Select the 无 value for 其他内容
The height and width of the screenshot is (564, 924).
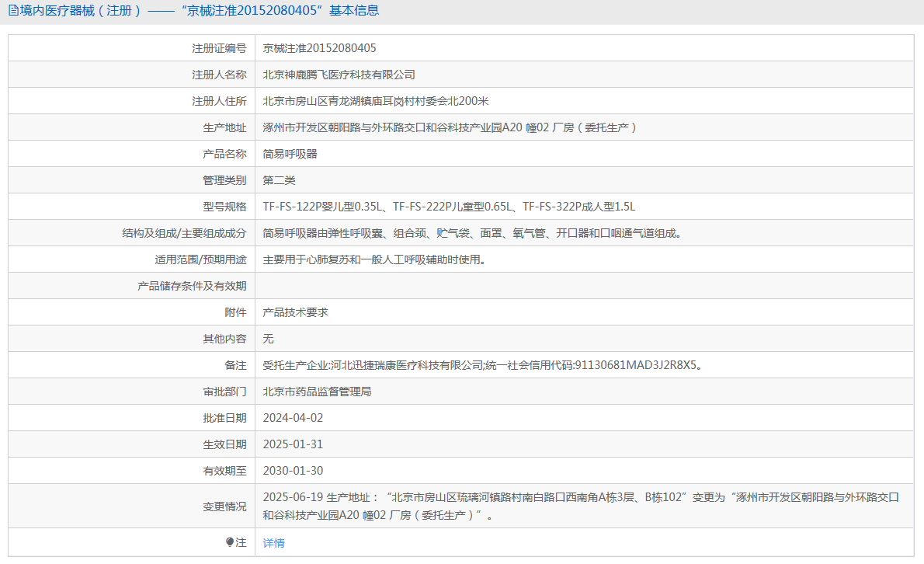(x=268, y=339)
